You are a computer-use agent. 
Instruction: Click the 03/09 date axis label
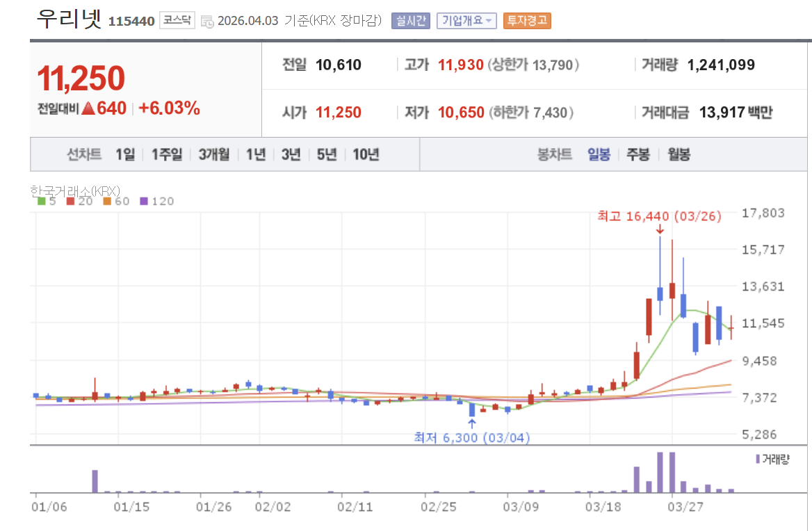pos(521,507)
